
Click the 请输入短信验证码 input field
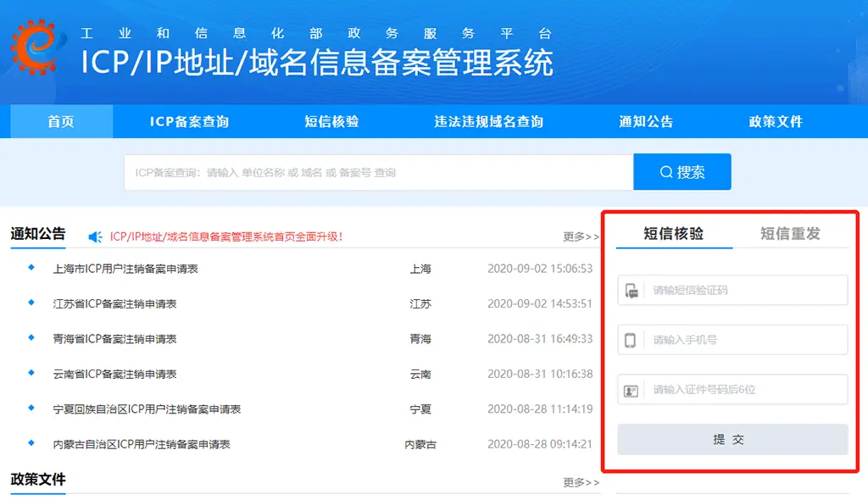point(746,290)
